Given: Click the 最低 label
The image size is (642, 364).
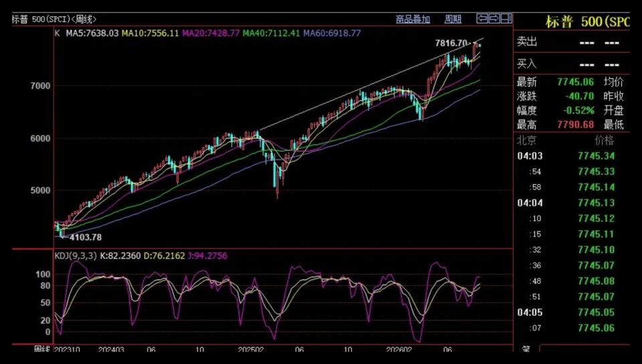Looking at the screenshot, I should coord(613,124).
